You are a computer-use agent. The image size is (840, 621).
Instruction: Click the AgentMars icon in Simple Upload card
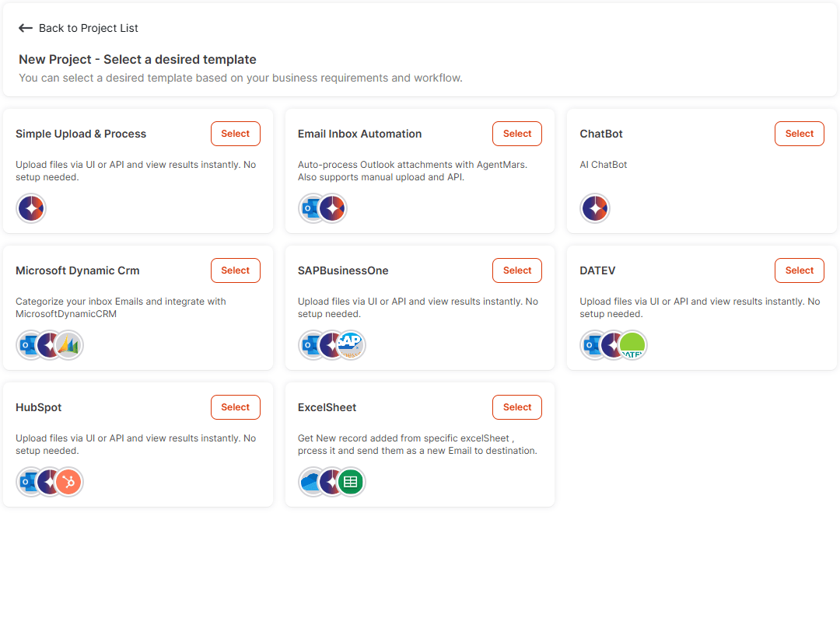coord(31,208)
